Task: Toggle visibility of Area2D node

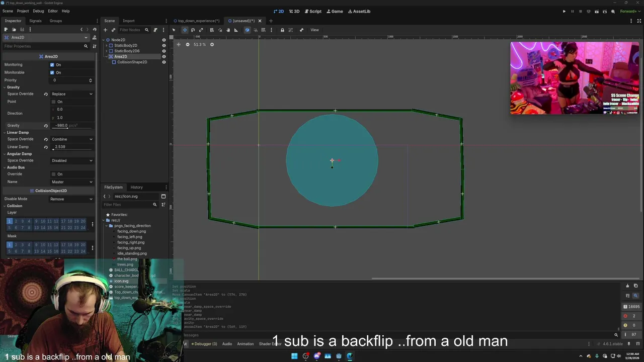Action: pos(164,56)
